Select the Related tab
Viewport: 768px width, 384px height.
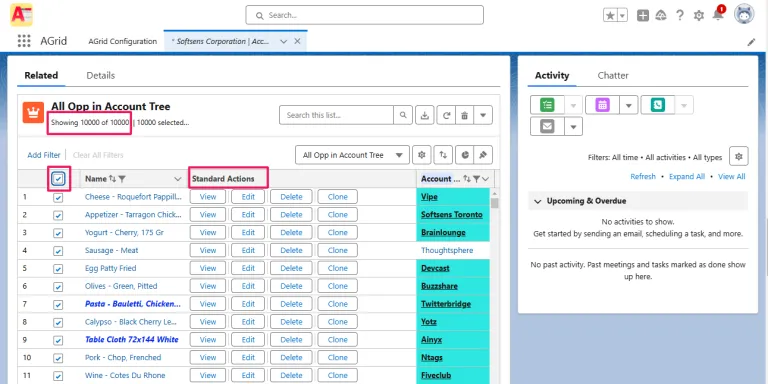[x=41, y=75]
